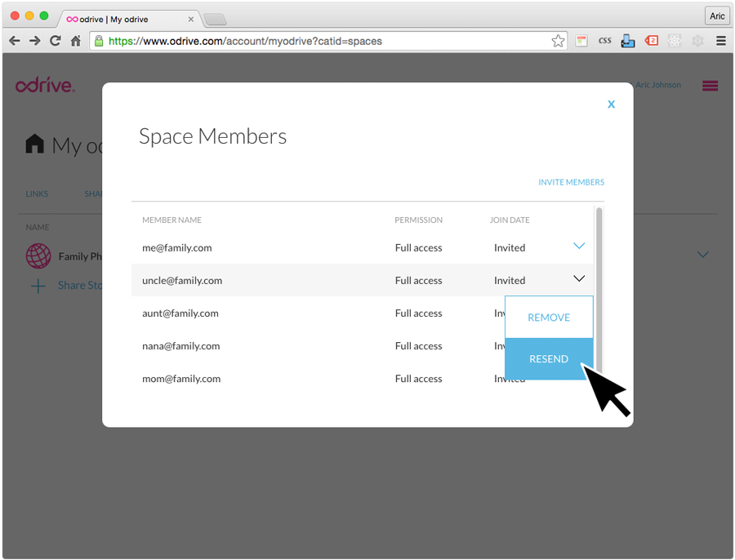Select the me@family.com member row
The height and width of the screenshot is (560, 735).
(x=363, y=247)
